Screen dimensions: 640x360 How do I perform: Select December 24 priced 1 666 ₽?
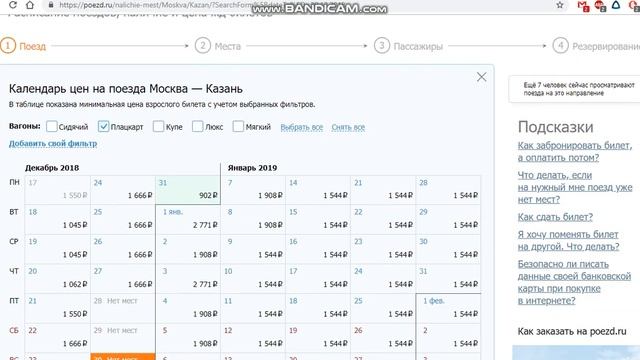tap(123, 190)
